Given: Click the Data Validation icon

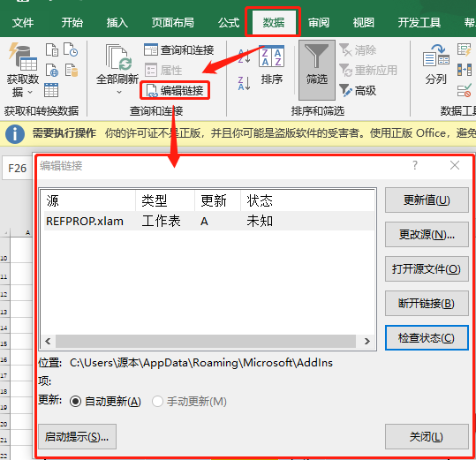Looking at the screenshot, I should coord(465,90).
